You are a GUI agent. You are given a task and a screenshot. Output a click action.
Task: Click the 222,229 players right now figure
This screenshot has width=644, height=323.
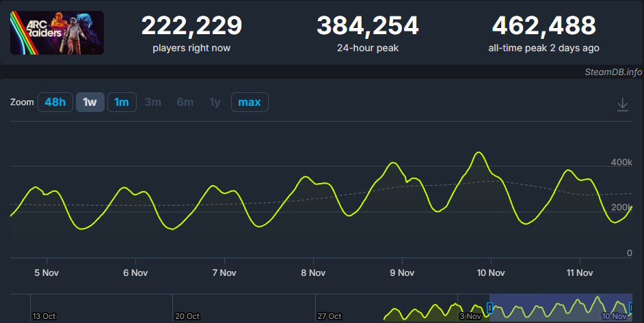(x=191, y=27)
